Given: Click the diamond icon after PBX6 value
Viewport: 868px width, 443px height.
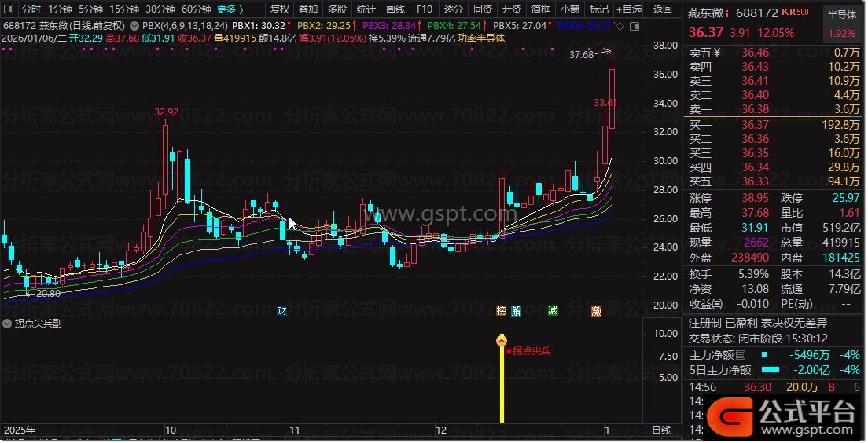Looking at the screenshot, I should (620, 26).
